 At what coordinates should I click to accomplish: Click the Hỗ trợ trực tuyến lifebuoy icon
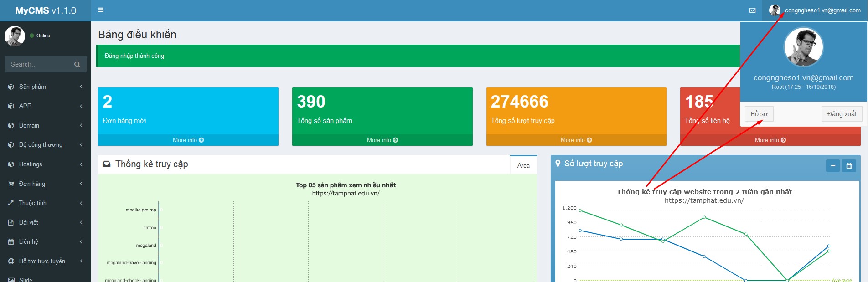[x=11, y=261]
